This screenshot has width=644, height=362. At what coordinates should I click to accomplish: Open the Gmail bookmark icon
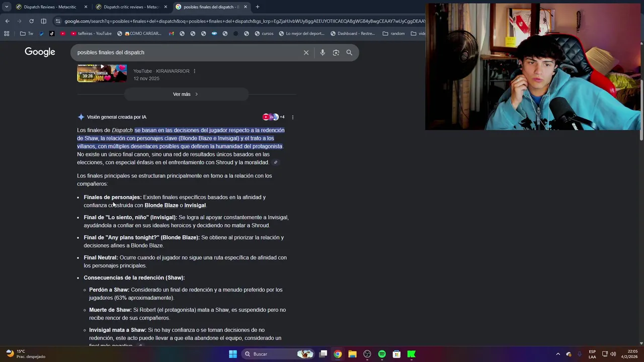tap(171, 34)
